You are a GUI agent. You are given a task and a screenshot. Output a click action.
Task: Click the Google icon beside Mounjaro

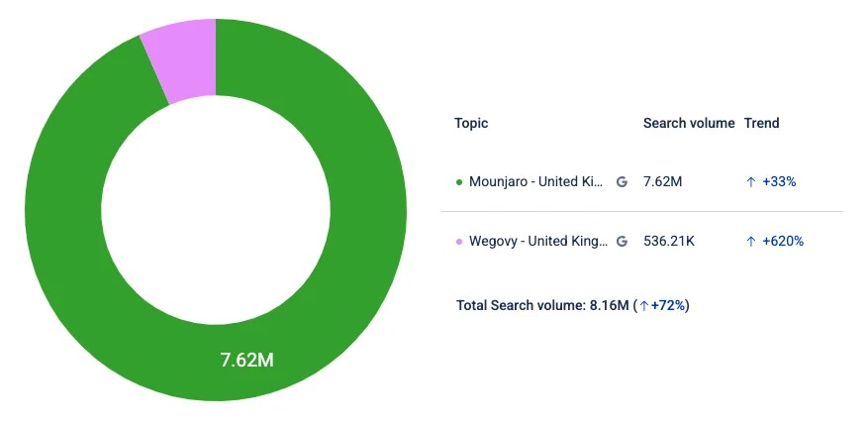pyautogui.click(x=622, y=182)
